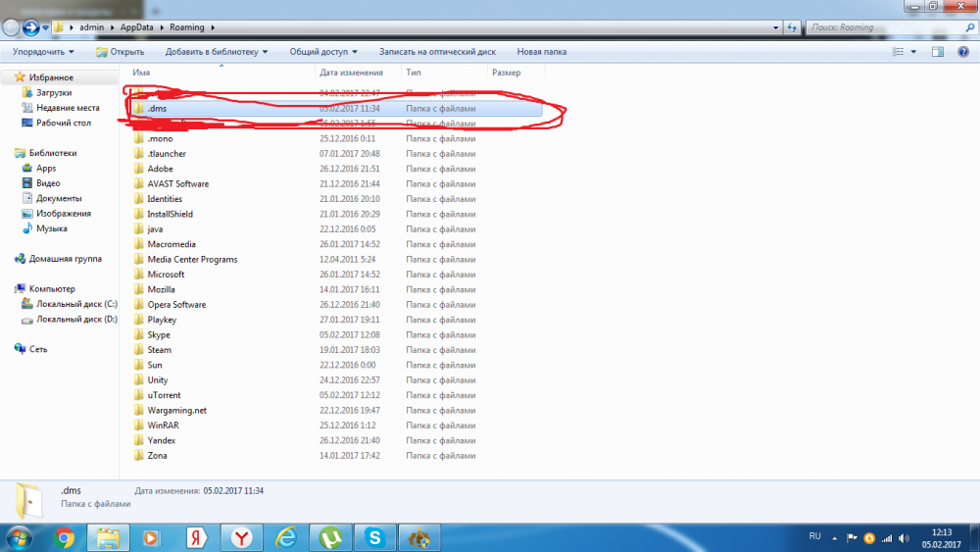Image resolution: width=980 pixels, height=552 pixels.
Task: Open Skype from the taskbar
Action: pyautogui.click(x=375, y=537)
